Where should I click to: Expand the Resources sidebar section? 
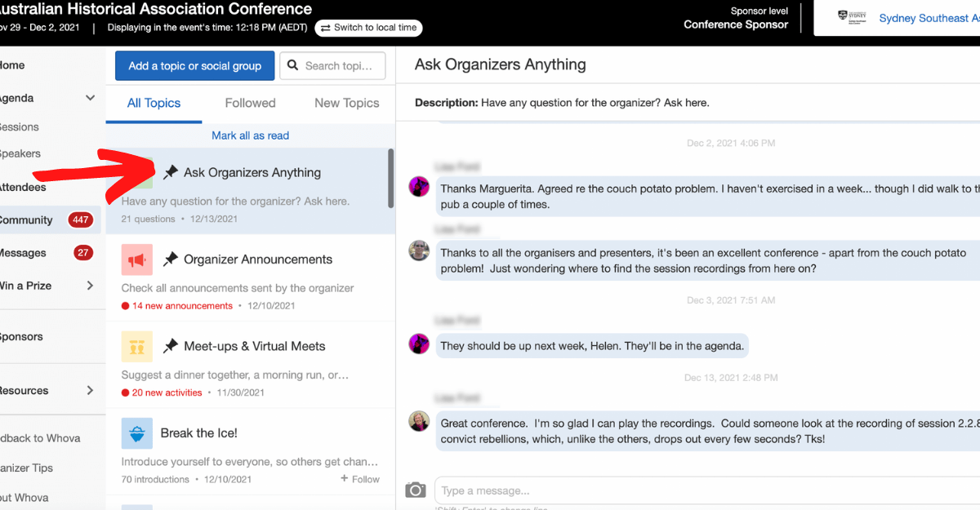[x=90, y=390]
